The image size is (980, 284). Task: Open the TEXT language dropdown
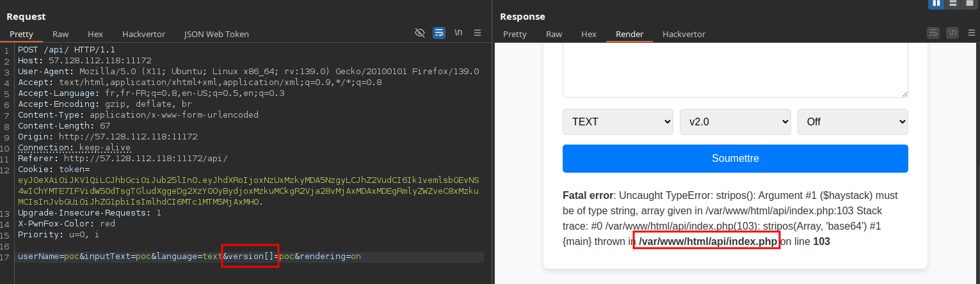618,122
